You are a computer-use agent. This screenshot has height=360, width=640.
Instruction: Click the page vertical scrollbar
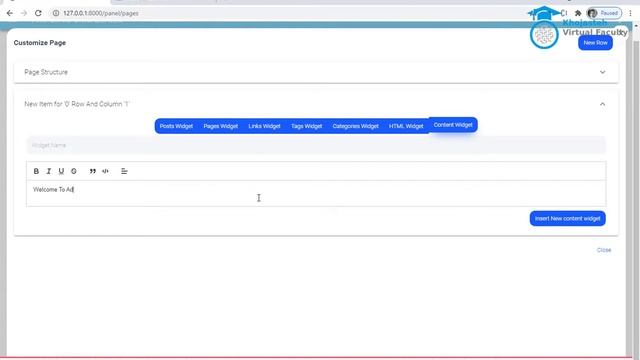[636, 191]
